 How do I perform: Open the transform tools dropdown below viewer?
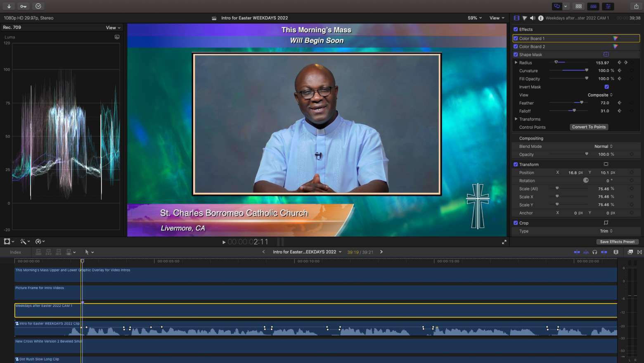pyautogui.click(x=9, y=242)
